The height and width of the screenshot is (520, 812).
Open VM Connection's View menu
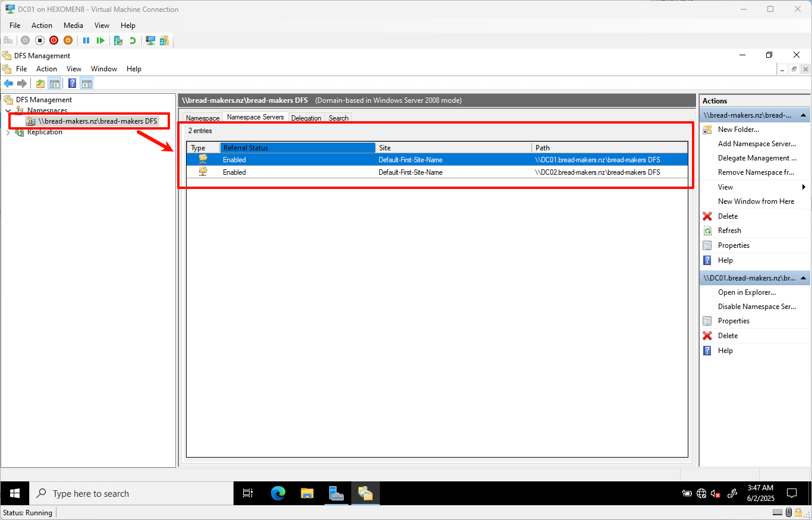pos(102,26)
